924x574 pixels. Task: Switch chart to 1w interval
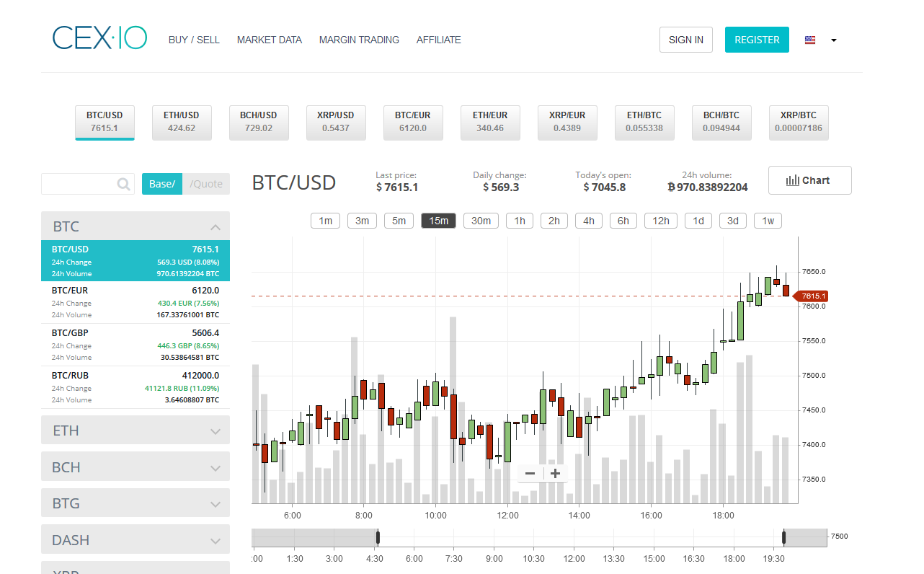point(768,221)
